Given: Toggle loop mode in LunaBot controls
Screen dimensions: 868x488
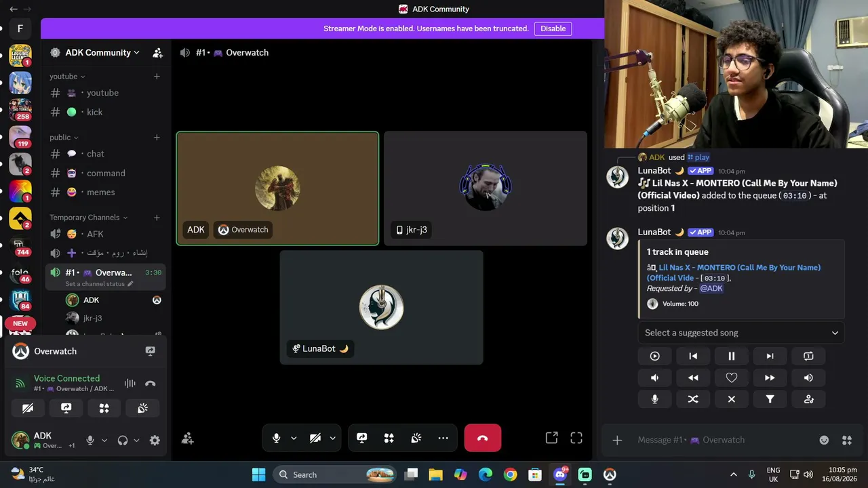Looking at the screenshot, I should click(808, 356).
